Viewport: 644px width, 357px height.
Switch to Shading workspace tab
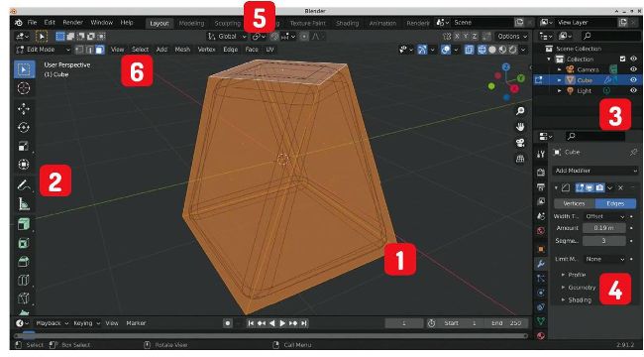coord(347,24)
